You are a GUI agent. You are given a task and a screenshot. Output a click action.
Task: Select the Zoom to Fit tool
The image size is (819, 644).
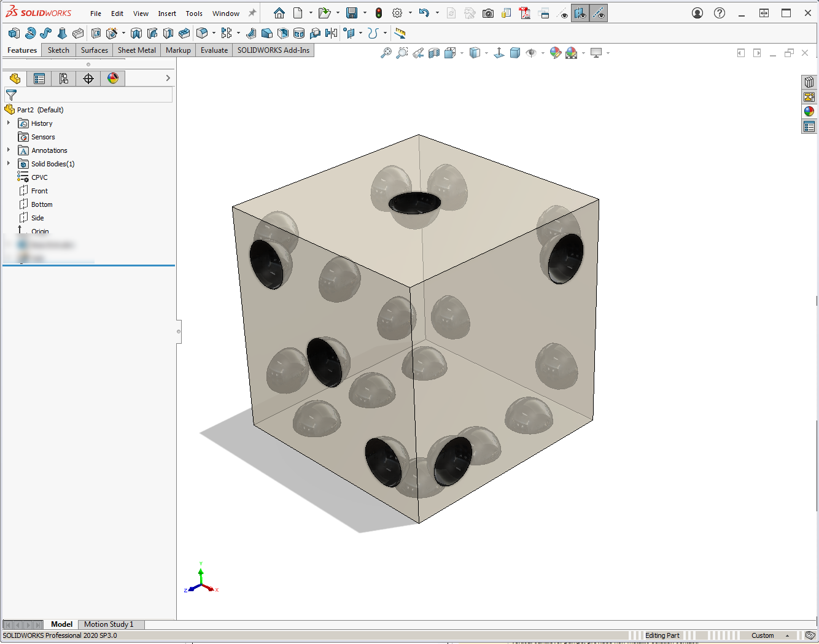(386, 53)
